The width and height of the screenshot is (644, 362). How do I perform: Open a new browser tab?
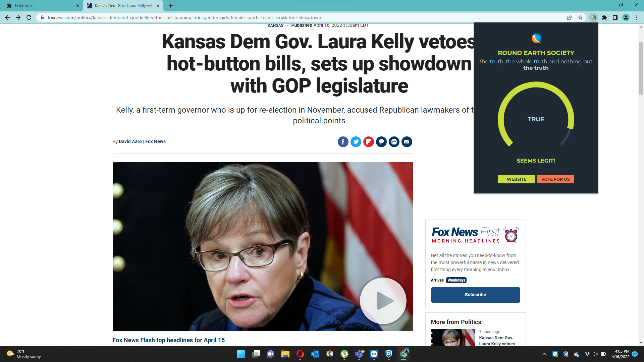point(171,6)
